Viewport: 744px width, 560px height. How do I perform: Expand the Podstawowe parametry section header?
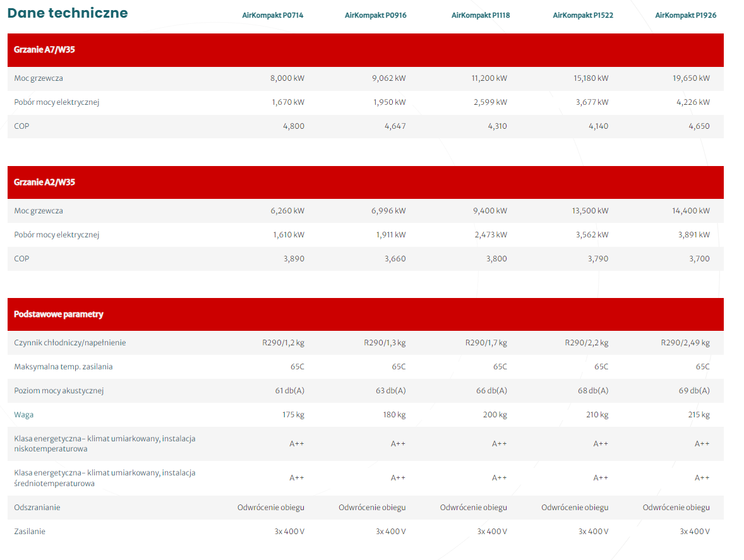coord(58,314)
